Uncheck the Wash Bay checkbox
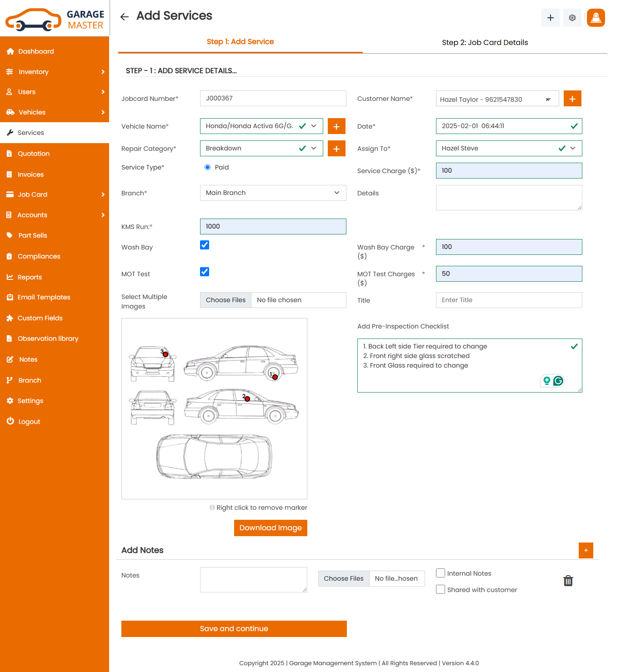Image resolution: width=621 pixels, height=672 pixels. point(205,245)
